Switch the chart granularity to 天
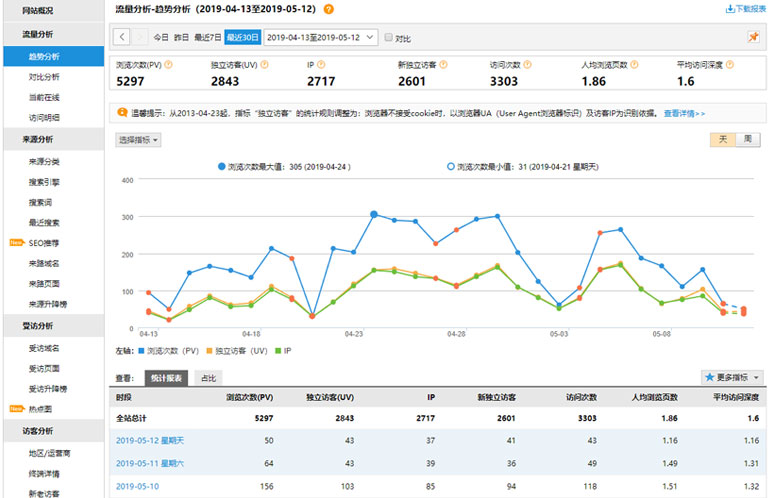The image size is (772, 498). 723,139
